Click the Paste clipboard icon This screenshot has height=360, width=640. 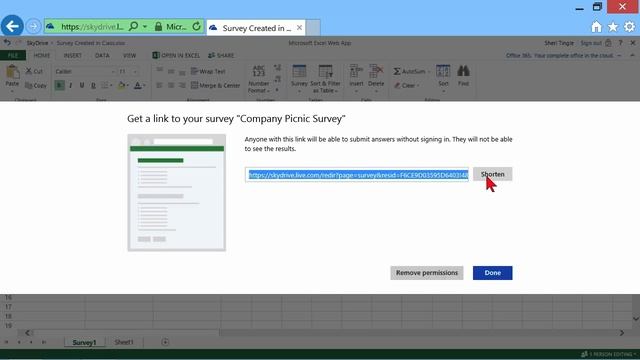[12, 72]
